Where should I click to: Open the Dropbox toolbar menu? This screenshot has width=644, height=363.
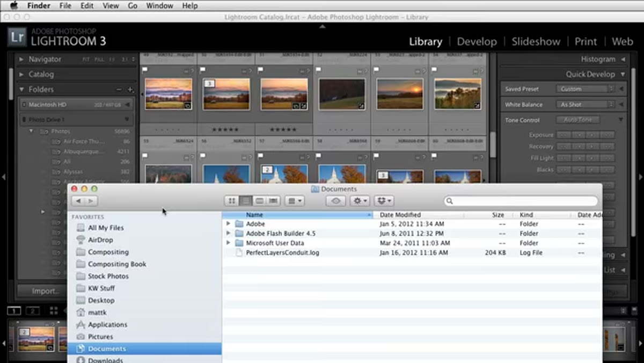tap(384, 201)
